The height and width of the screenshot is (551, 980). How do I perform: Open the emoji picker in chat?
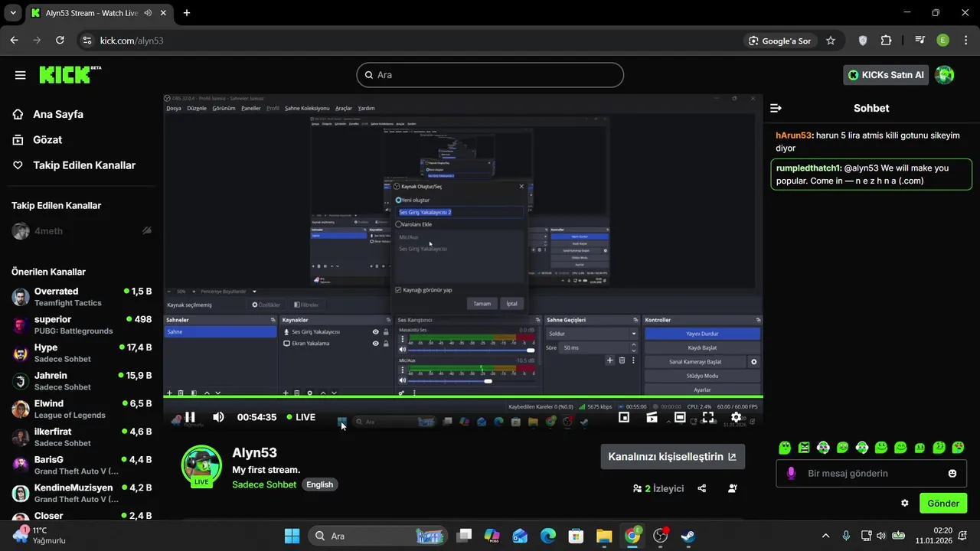(x=952, y=473)
